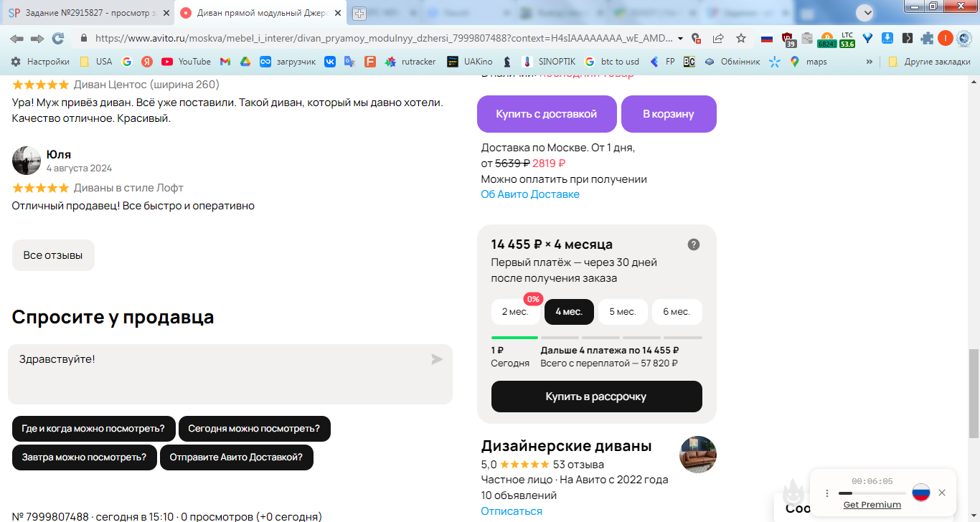The width and height of the screenshot is (980, 522).
Task: Switch to the Задание №2915827 tab
Action: click(85, 13)
